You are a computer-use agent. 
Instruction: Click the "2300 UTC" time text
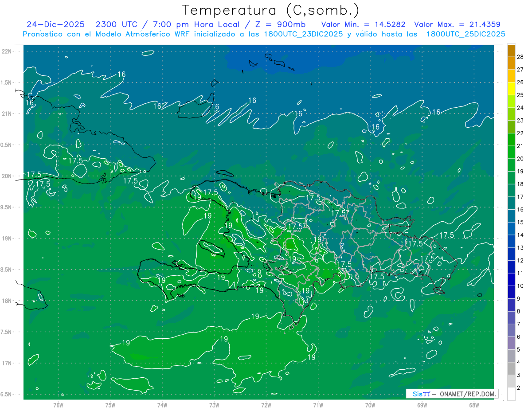pos(117,24)
